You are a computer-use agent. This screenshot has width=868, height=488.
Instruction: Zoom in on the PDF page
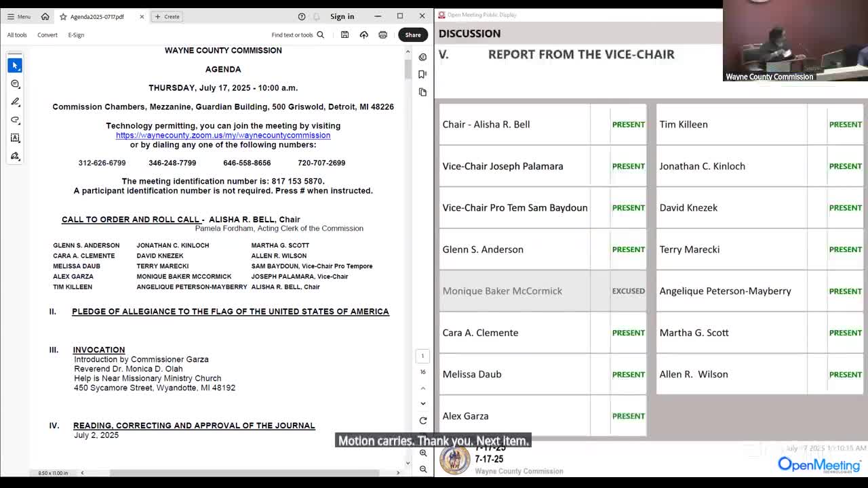(422, 453)
